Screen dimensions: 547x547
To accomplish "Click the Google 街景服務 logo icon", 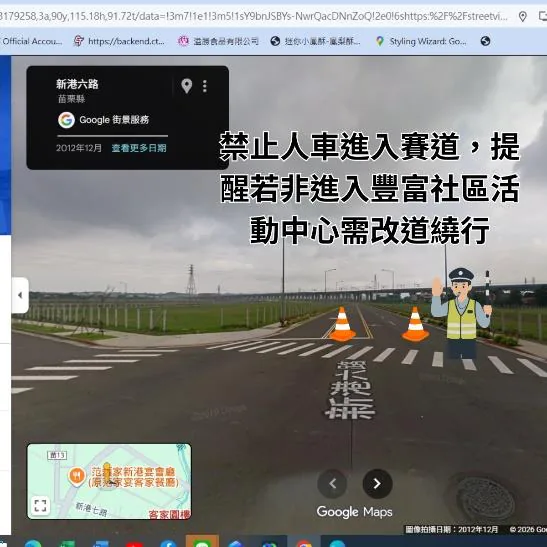I will 66,120.
